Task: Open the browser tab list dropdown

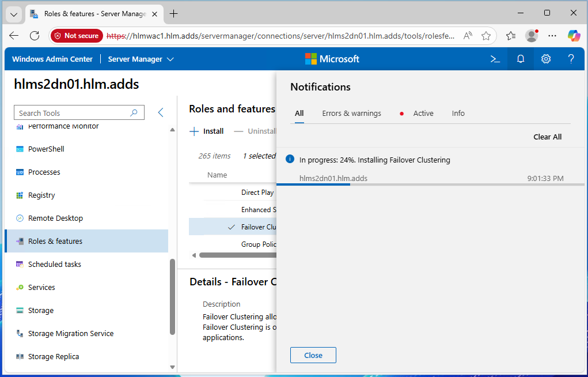Action: [14, 14]
